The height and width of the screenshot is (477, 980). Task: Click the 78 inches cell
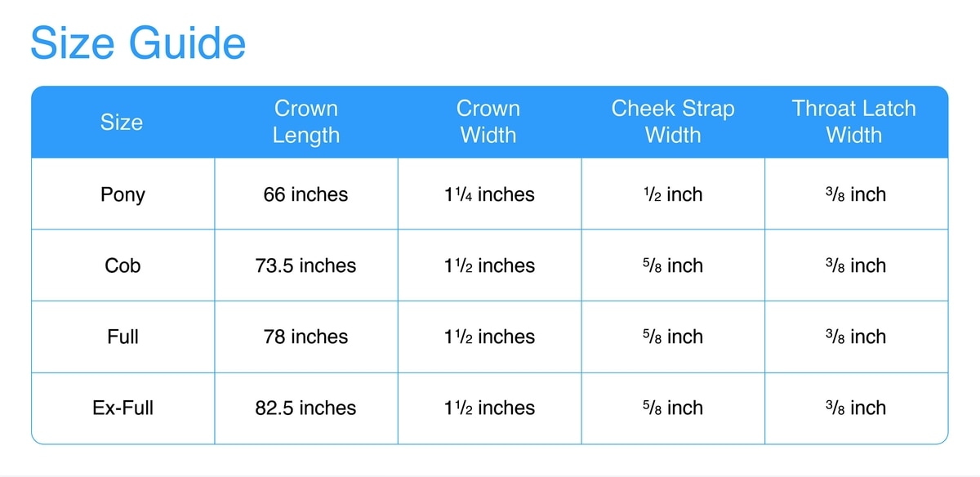pos(305,337)
